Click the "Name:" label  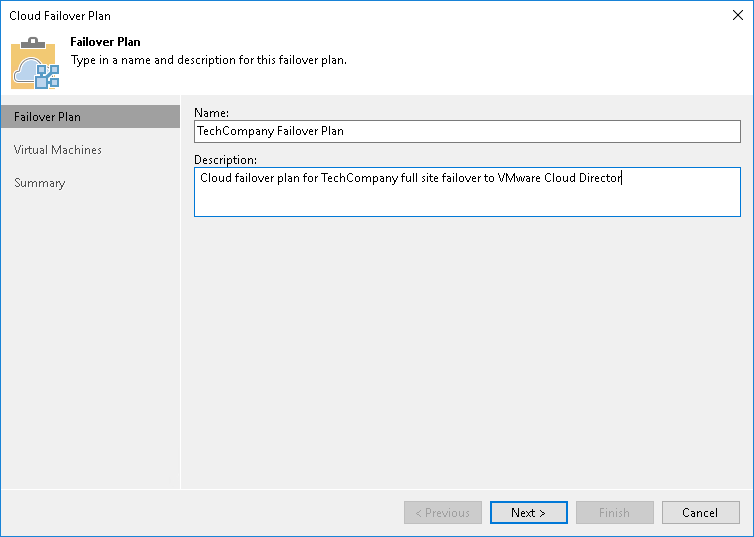[x=212, y=113]
